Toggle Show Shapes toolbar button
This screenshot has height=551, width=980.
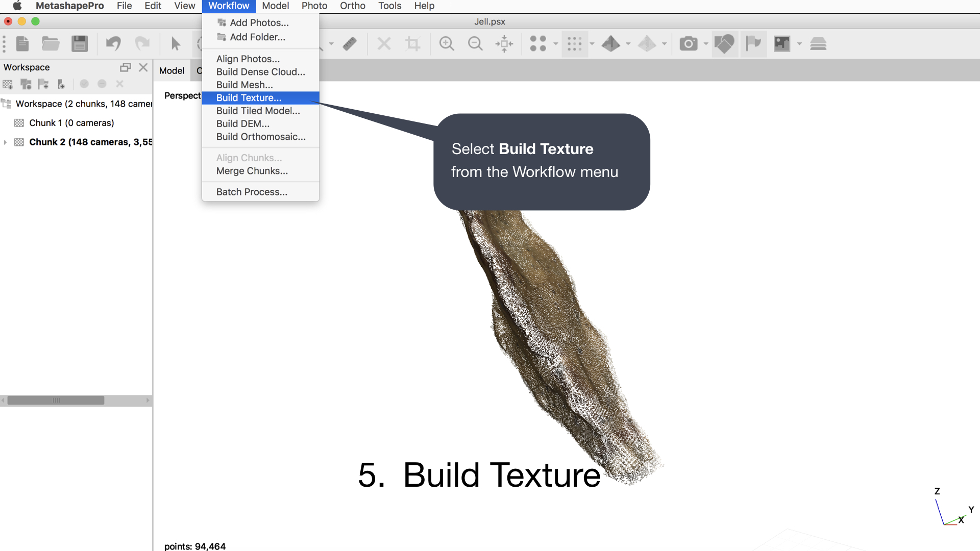pos(724,44)
